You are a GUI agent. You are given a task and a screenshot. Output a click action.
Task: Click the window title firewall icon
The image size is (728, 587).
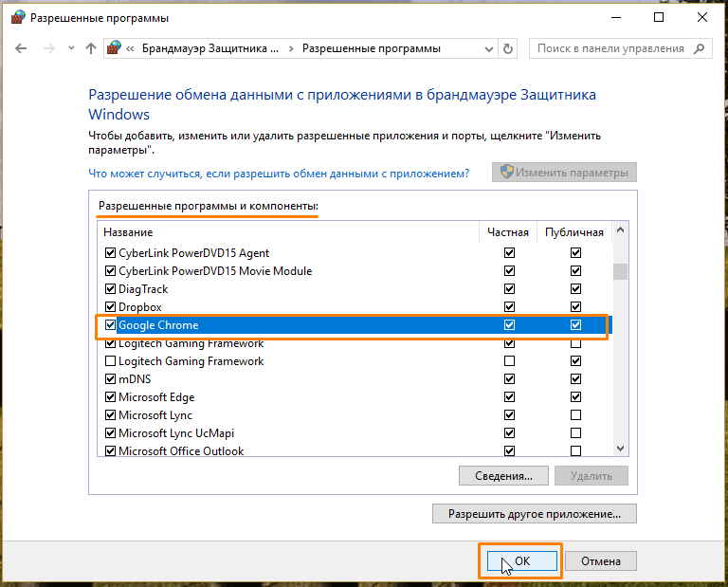(18, 18)
